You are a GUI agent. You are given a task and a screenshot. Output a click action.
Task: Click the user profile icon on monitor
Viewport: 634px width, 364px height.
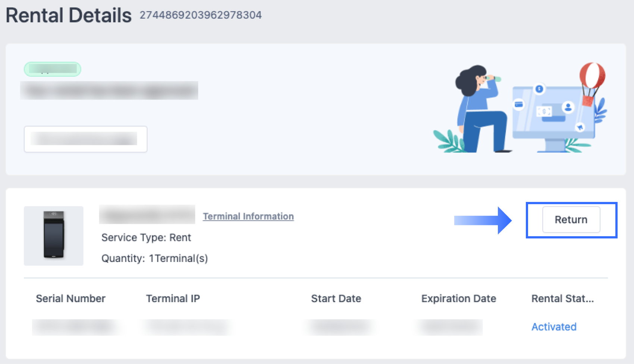[568, 107]
